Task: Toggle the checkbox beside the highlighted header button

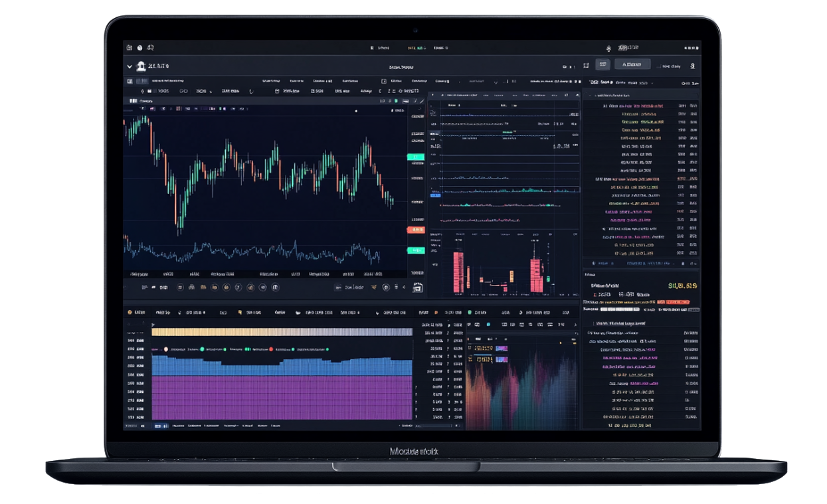Action: (x=658, y=66)
